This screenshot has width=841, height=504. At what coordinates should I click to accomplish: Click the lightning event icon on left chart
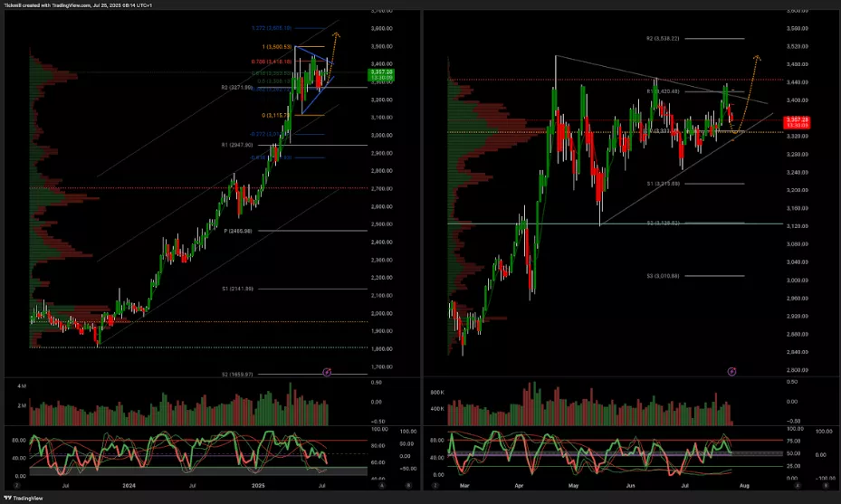[x=328, y=371]
